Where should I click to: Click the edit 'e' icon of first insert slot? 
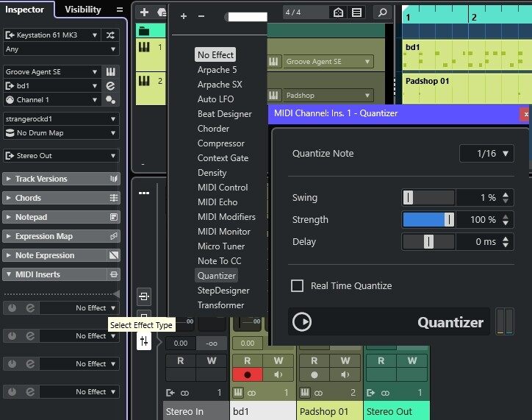pyautogui.click(x=30, y=308)
